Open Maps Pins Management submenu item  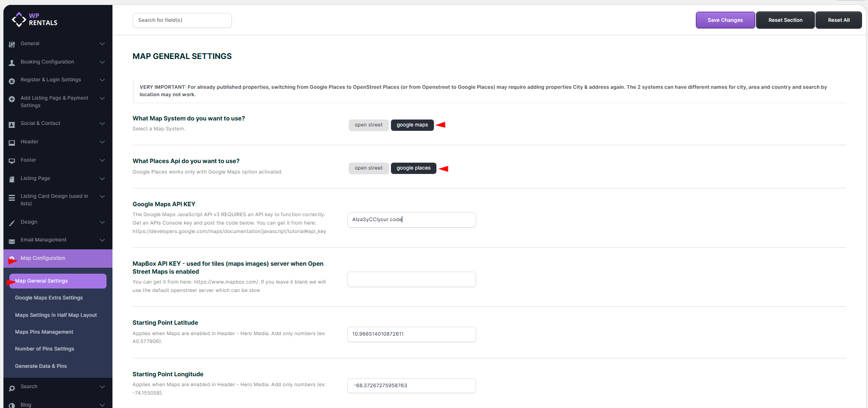(44, 332)
